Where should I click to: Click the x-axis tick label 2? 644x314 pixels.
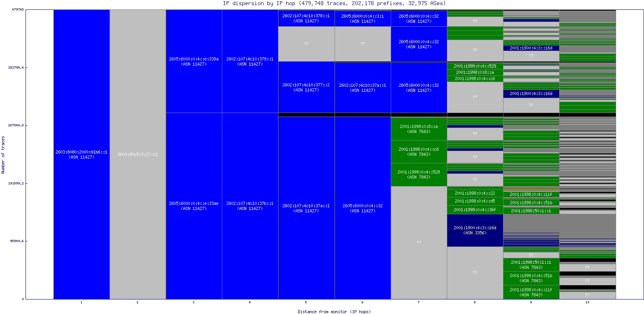(x=137, y=302)
